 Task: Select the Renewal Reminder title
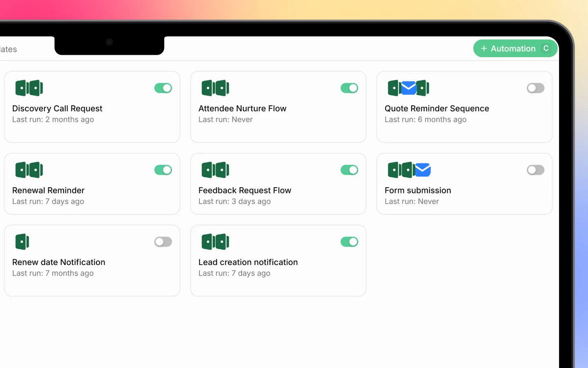(48, 190)
